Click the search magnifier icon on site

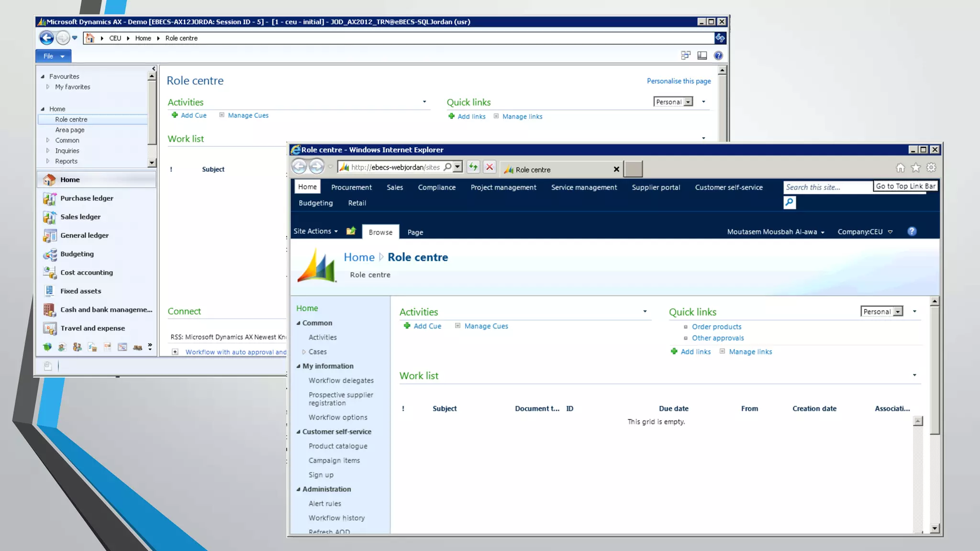point(789,203)
